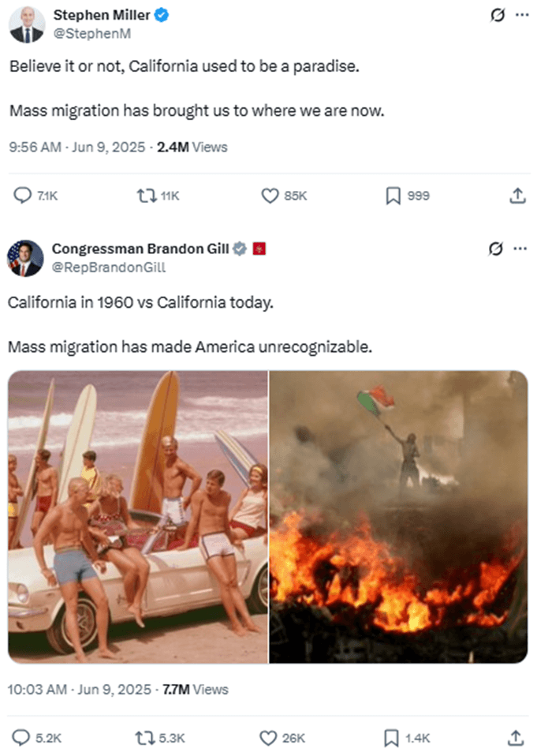Image resolution: width=537 pixels, height=756 pixels.
Task: Open the more options menu on Stephen Miller's tweet
Action: pyautogui.click(x=520, y=14)
